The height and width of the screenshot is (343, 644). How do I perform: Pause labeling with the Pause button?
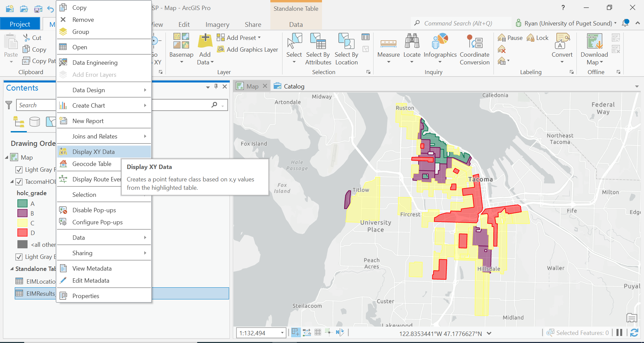click(510, 38)
